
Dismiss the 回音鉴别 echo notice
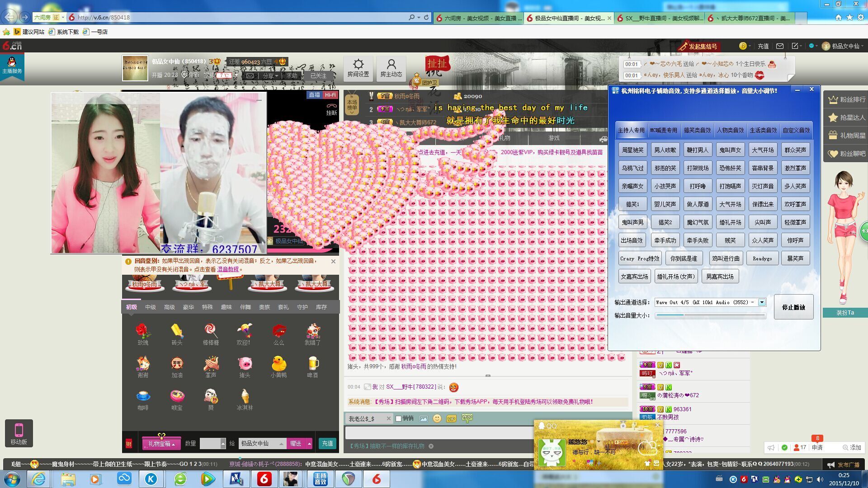[333, 261]
